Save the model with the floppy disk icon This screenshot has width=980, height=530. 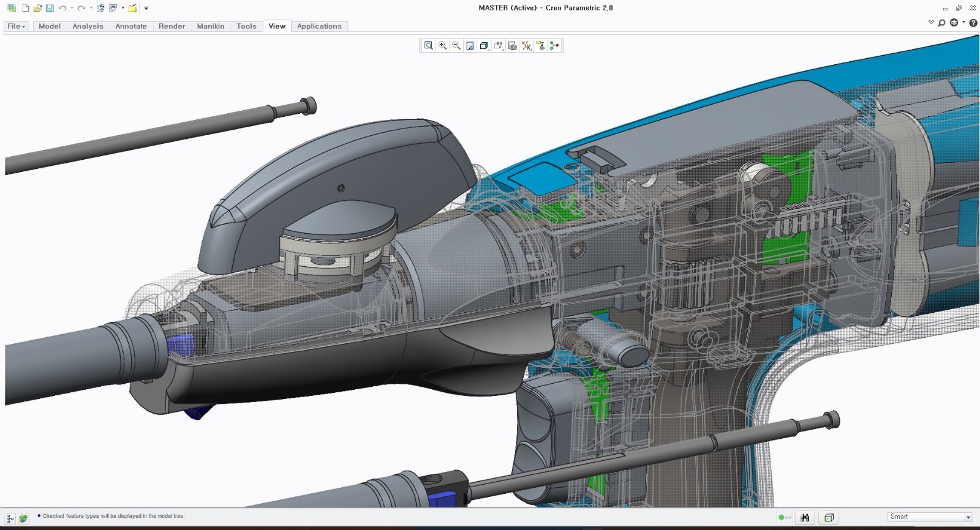(x=50, y=8)
